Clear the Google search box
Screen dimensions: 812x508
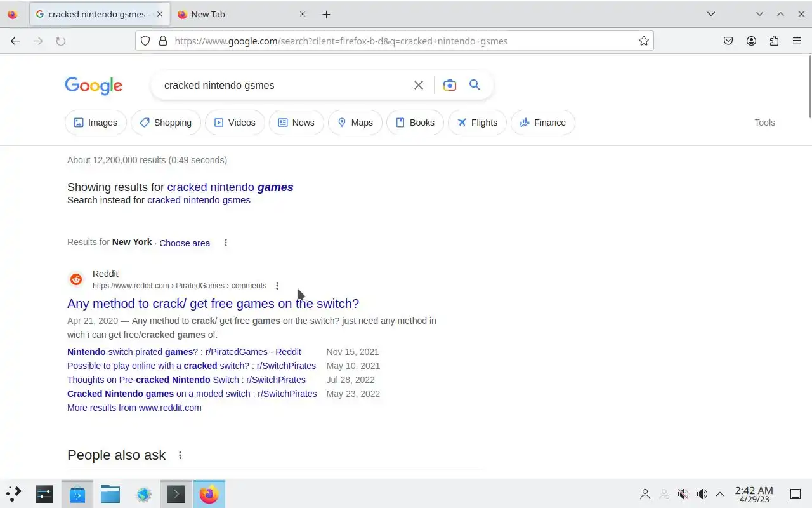pyautogui.click(x=419, y=85)
